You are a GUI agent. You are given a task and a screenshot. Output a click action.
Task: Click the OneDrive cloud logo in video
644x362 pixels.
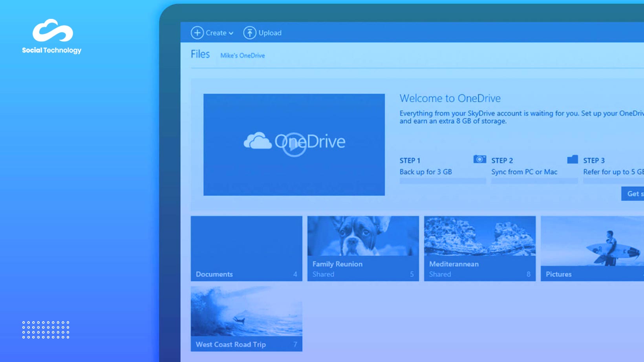click(258, 141)
